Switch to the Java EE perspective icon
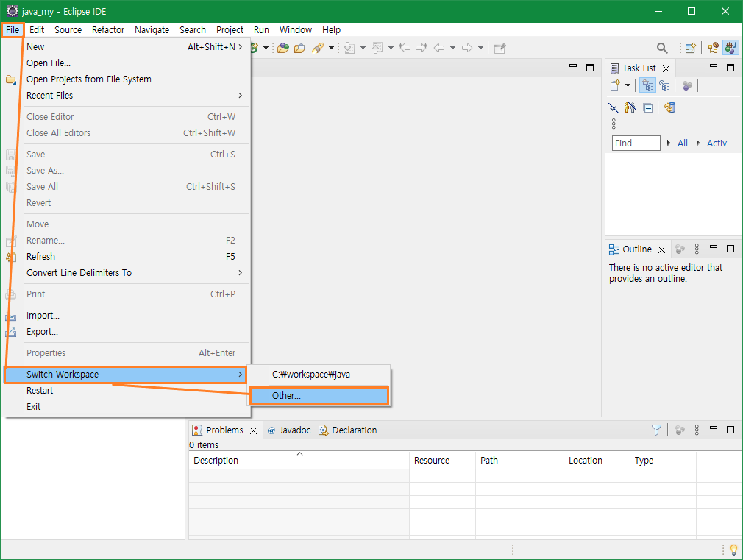Screen dimensions: 743x560 coord(713,48)
